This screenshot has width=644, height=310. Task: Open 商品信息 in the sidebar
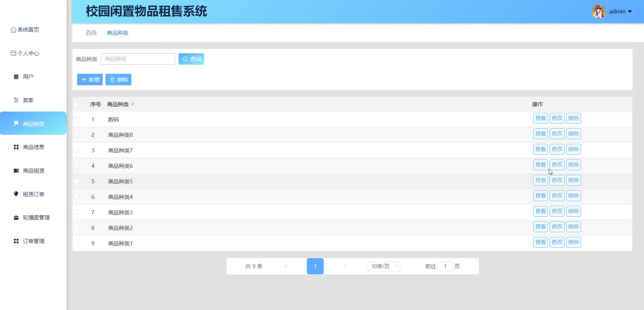point(33,147)
